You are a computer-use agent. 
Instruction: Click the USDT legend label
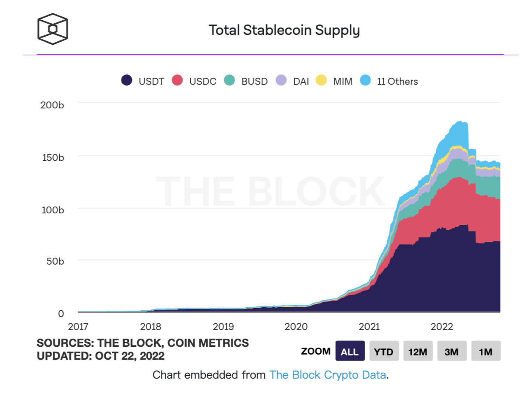click(151, 81)
